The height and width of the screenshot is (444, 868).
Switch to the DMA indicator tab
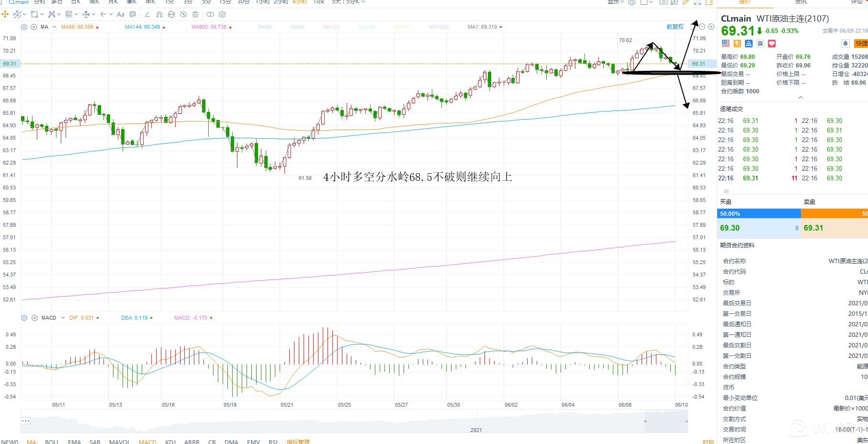point(231,442)
